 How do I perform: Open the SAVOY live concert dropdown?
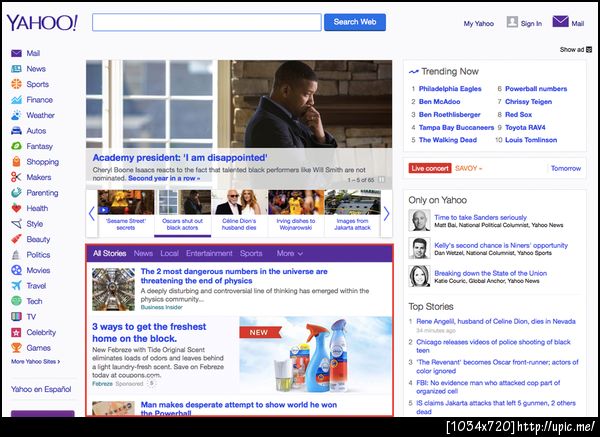tap(468, 168)
